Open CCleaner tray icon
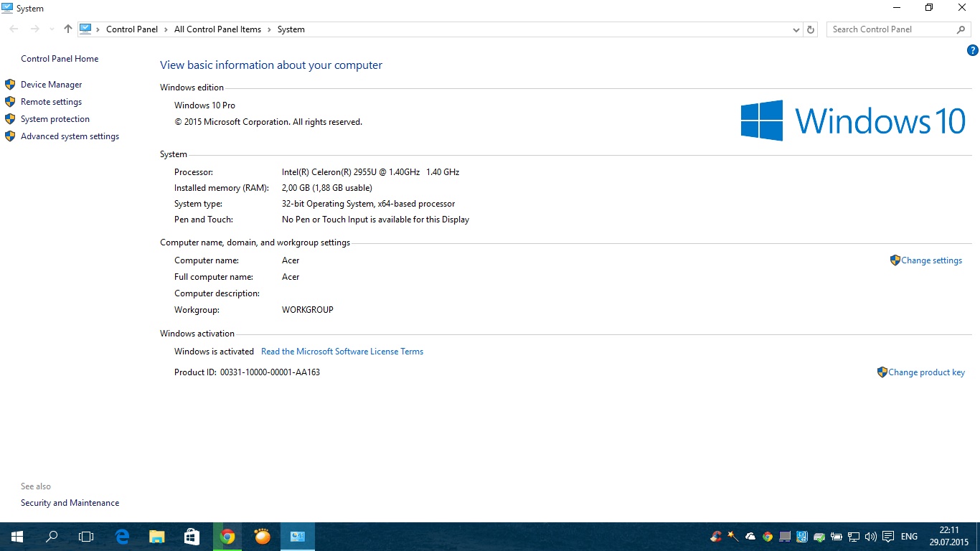The height and width of the screenshot is (551, 980). pyautogui.click(x=715, y=537)
